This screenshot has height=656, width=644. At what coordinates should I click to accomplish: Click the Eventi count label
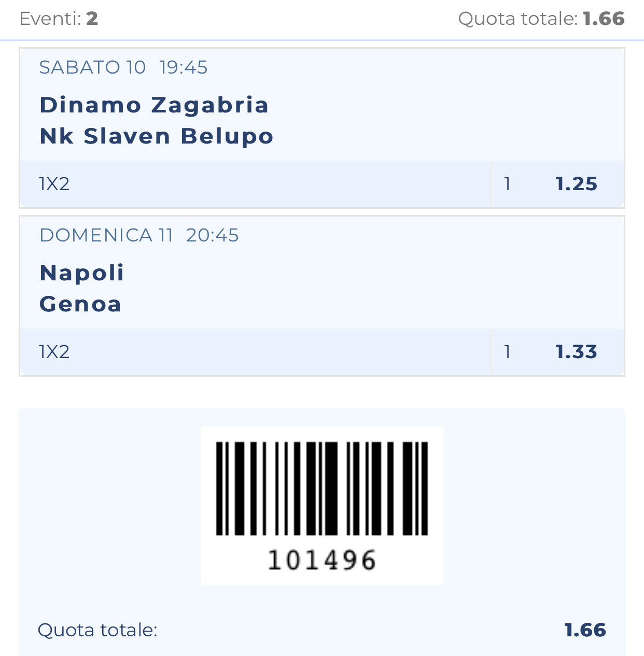coord(58,19)
